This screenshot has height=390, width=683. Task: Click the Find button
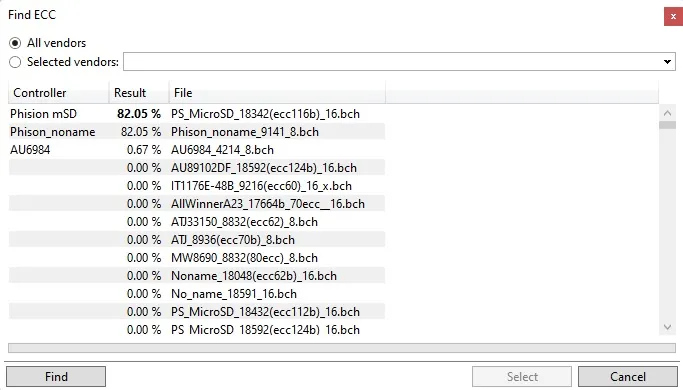(56, 376)
